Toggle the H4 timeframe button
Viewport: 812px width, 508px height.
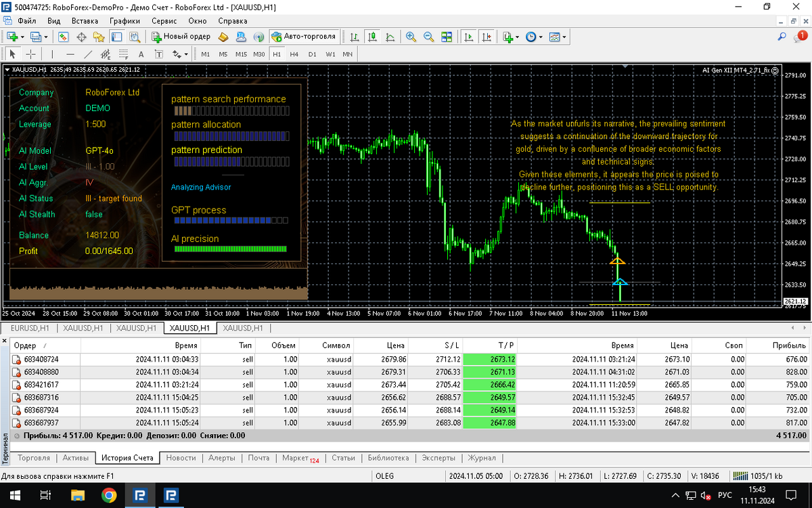point(294,54)
